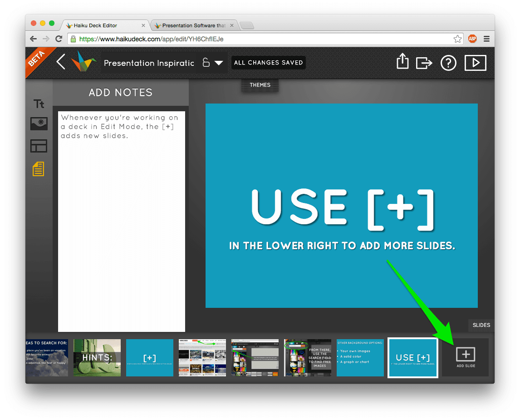The height and width of the screenshot is (420, 520).
Task: Open the Themes panel tab
Action: tap(260, 85)
